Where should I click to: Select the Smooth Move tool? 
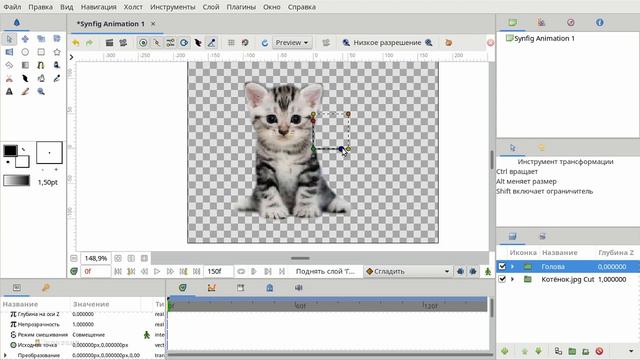point(25,39)
